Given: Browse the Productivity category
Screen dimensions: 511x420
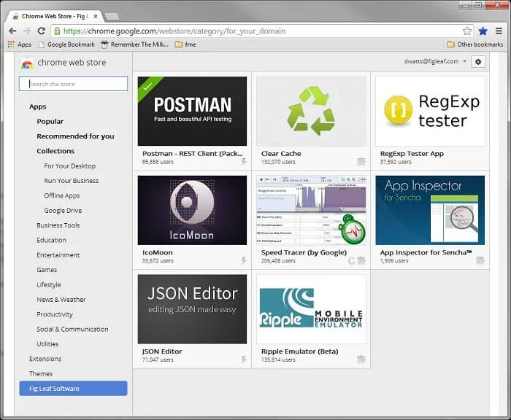Looking at the screenshot, I should (x=55, y=314).
